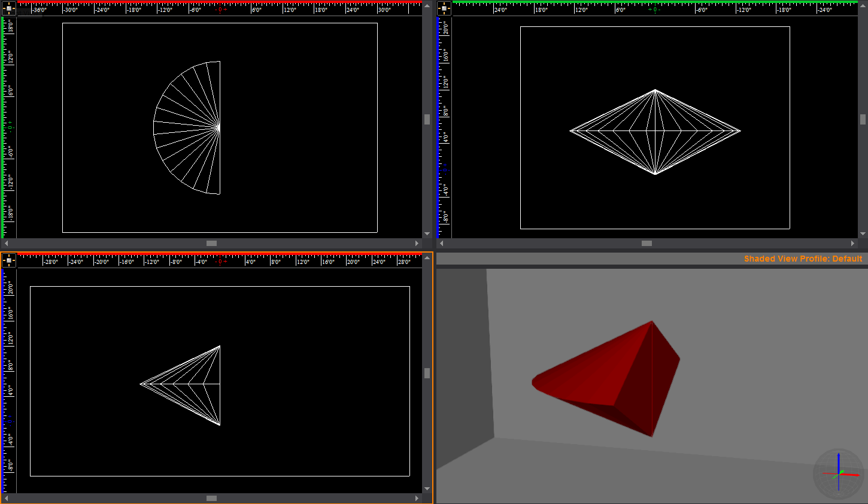Click scroll-up arrow in top-left viewport

(x=427, y=5)
